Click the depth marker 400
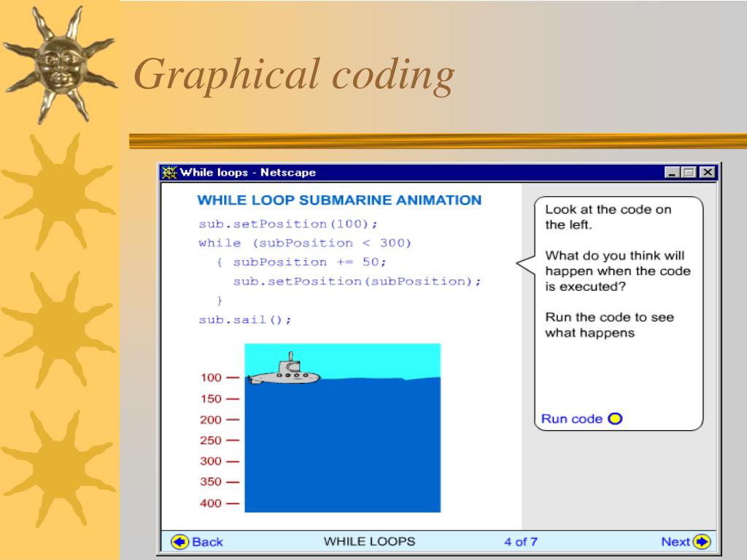Screen dimensions: 747x560 211,503
